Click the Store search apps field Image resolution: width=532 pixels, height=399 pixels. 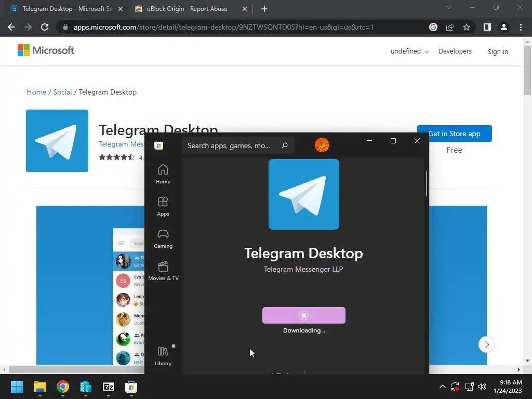(237, 145)
